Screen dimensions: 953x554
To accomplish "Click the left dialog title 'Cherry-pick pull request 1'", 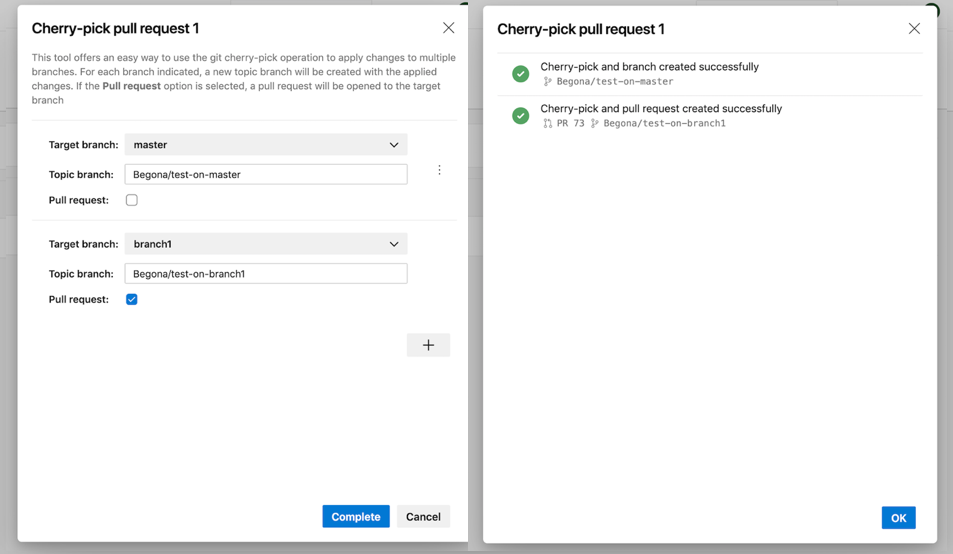I will pos(115,29).
